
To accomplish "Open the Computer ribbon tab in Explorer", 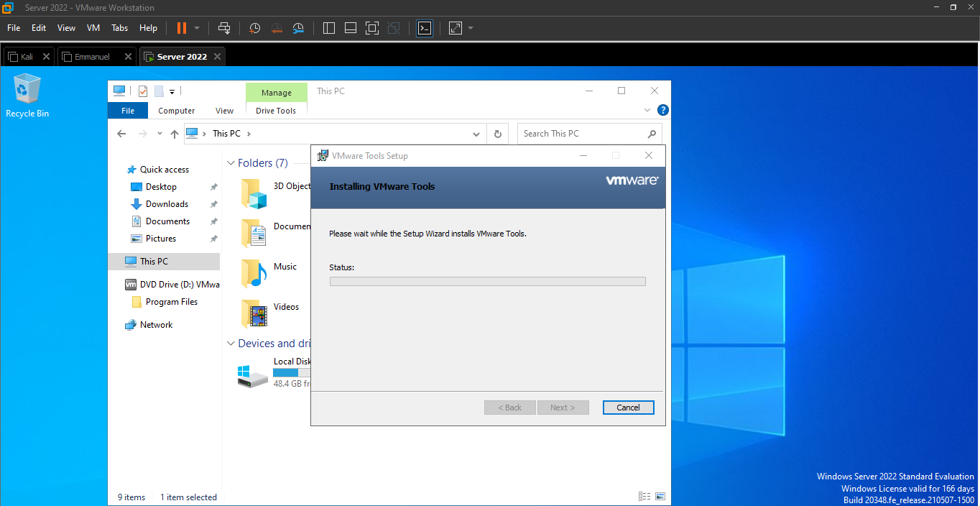I will (x=177, y=111).
